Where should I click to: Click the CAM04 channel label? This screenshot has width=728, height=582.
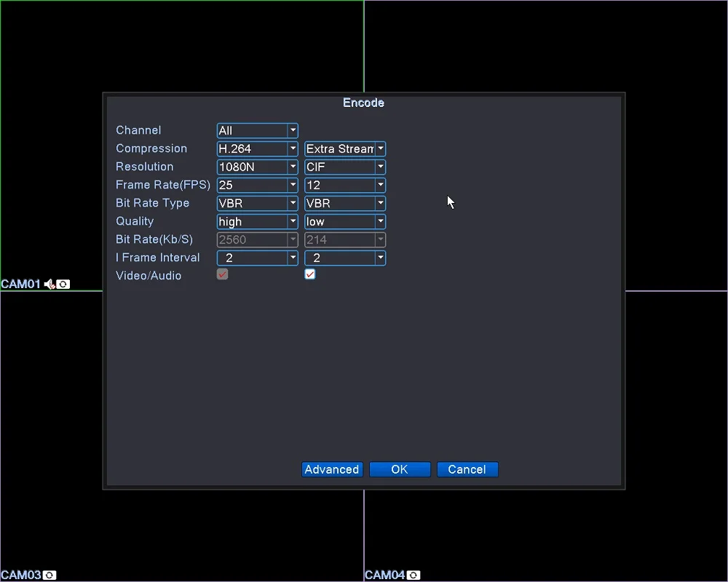[x=385, y=575]
